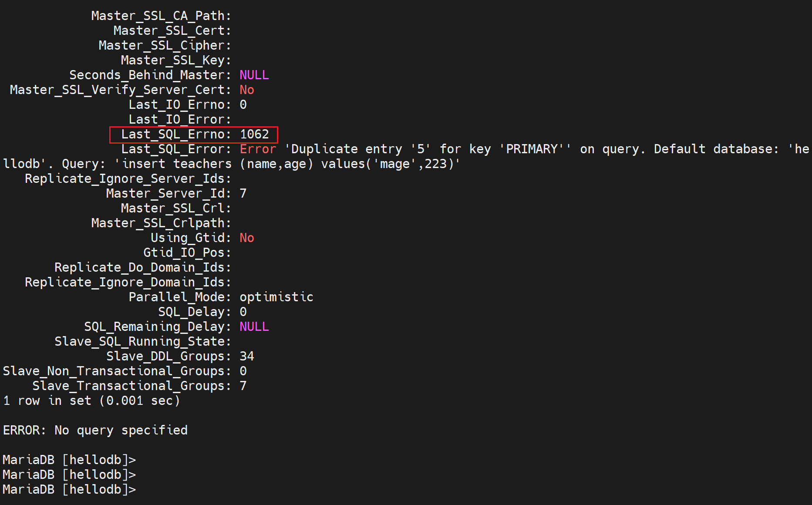Click the Slave_Transactional_Groups value 7
This screenshot has width=812, height=505.
point(243,386)
